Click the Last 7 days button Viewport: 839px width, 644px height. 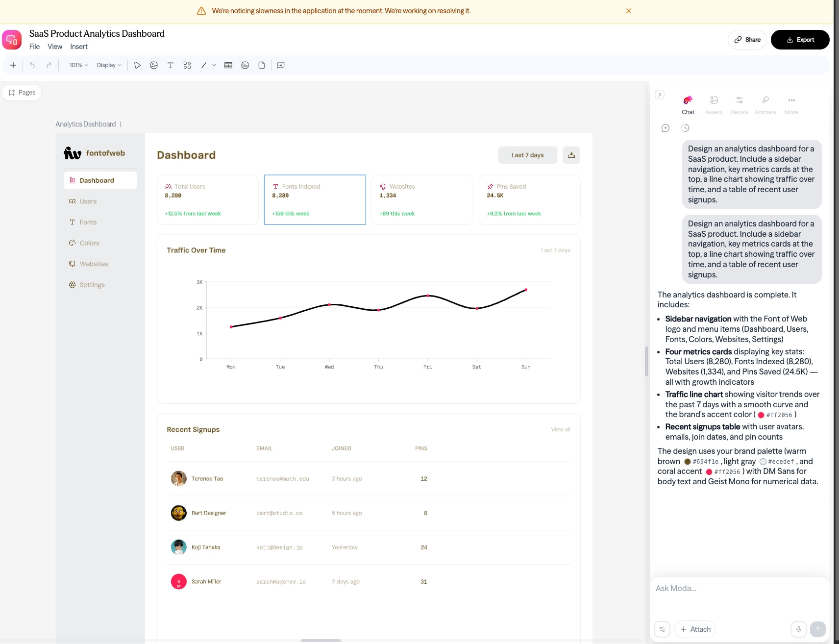[x=527, y=155]
